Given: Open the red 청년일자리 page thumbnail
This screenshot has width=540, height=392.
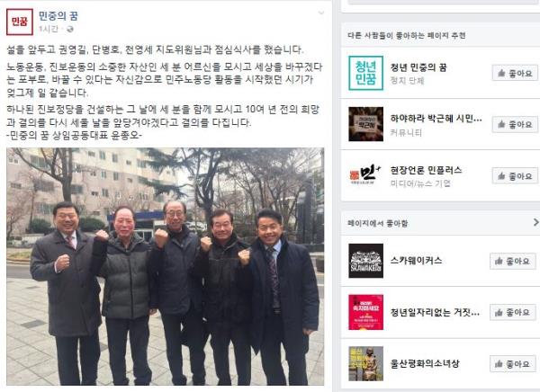Looking at the screenshot, I should 365,312.
